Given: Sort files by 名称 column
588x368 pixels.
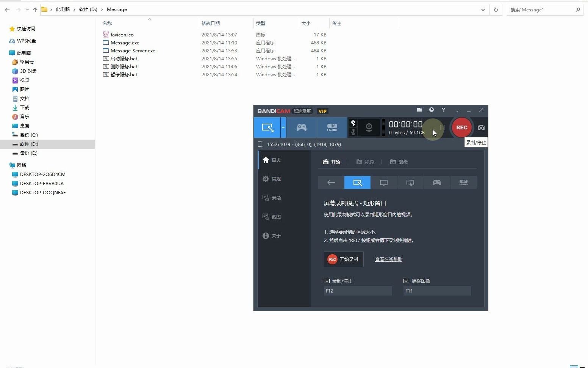Looking at the screenshot, I should [107, 23].
